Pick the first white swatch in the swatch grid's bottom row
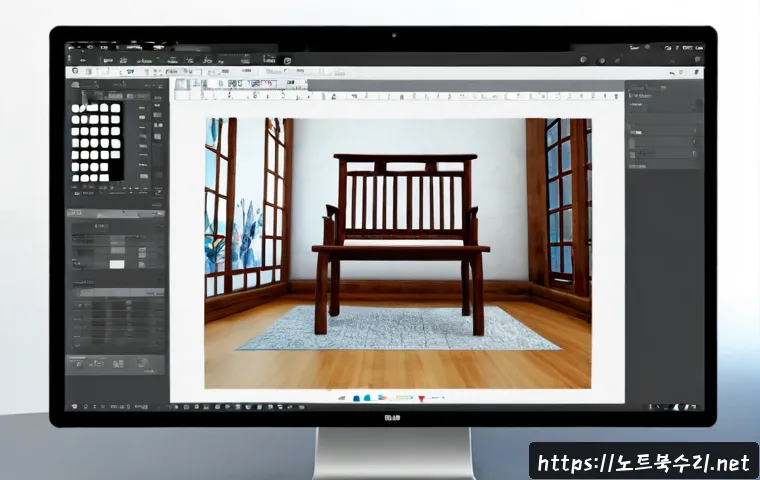 pyautogui.click(x=76, y=178)
